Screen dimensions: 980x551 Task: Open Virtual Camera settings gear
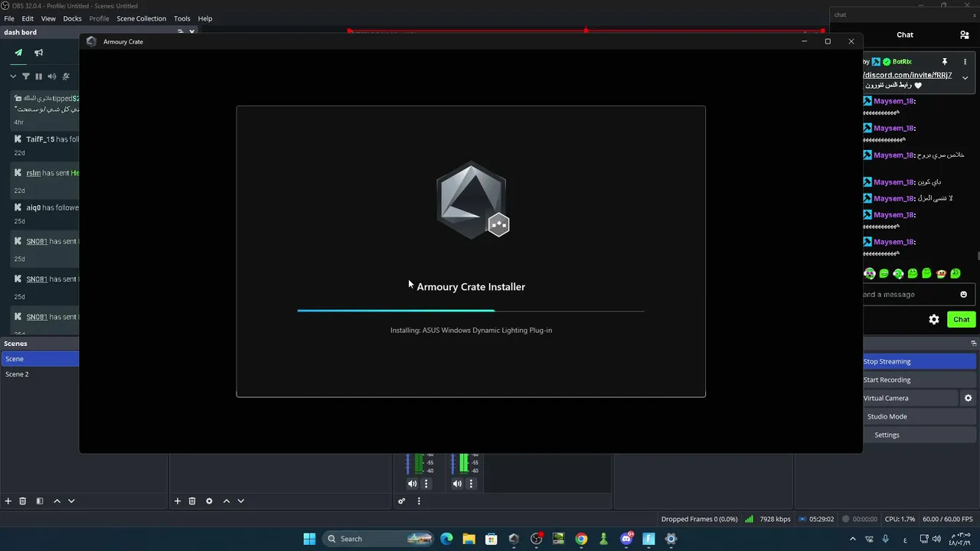click(x=968, y=398)
